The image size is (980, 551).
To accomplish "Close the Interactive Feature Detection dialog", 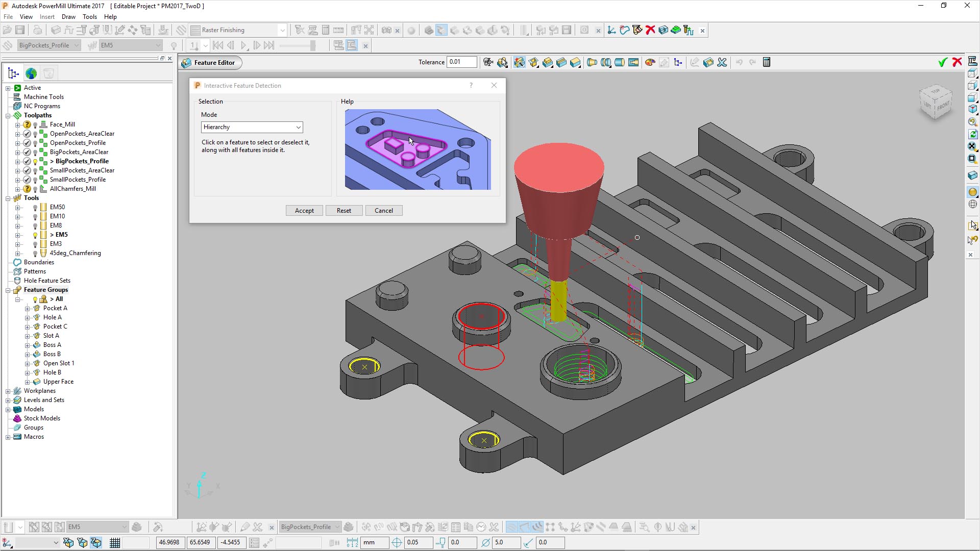I will click(x=494, y=85).
